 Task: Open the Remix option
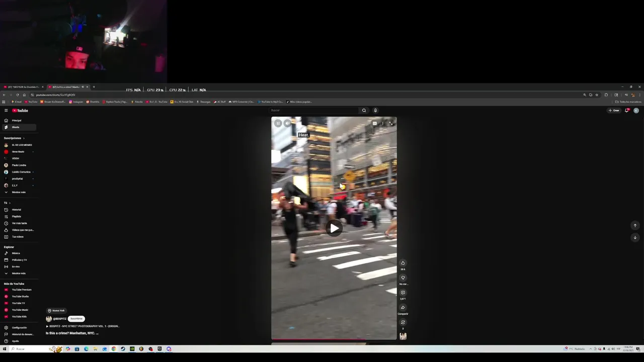[403, 322]
